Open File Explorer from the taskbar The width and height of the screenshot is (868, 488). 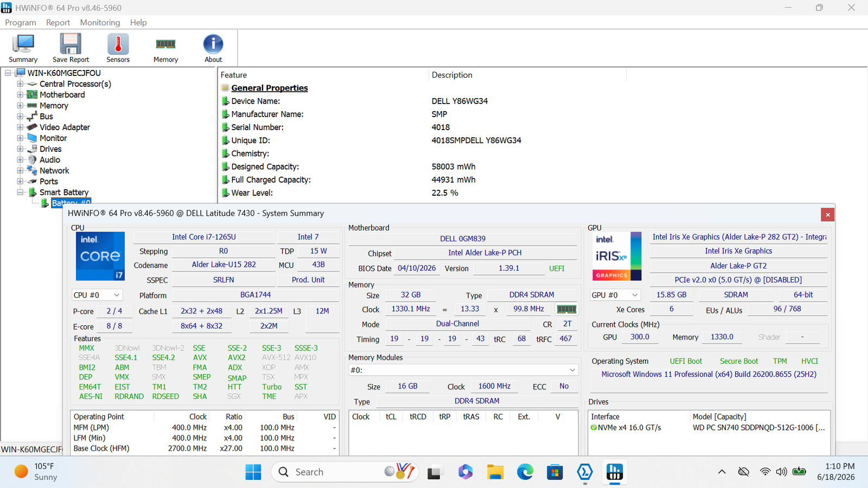[495, 472]
